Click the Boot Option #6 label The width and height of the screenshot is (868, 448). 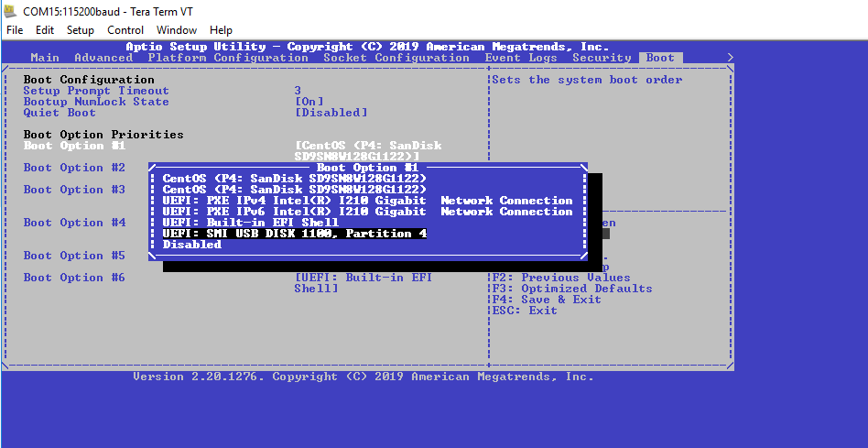click(74, 278)
